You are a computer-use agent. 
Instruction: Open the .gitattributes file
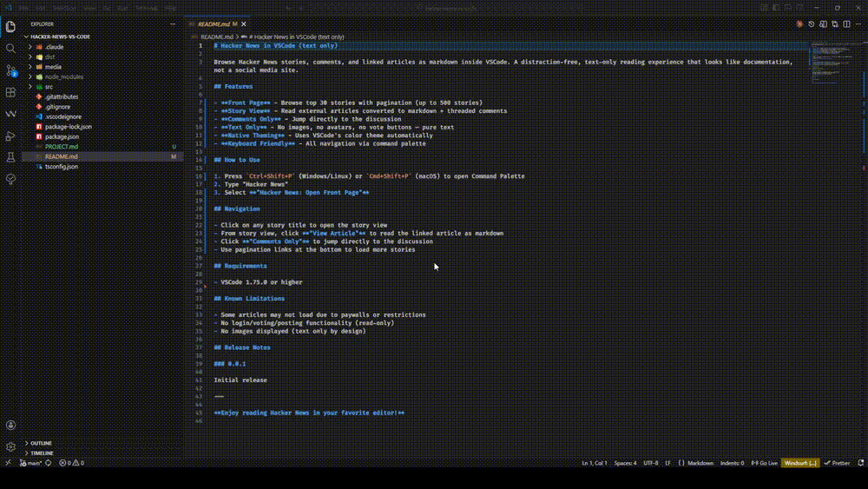102,97
